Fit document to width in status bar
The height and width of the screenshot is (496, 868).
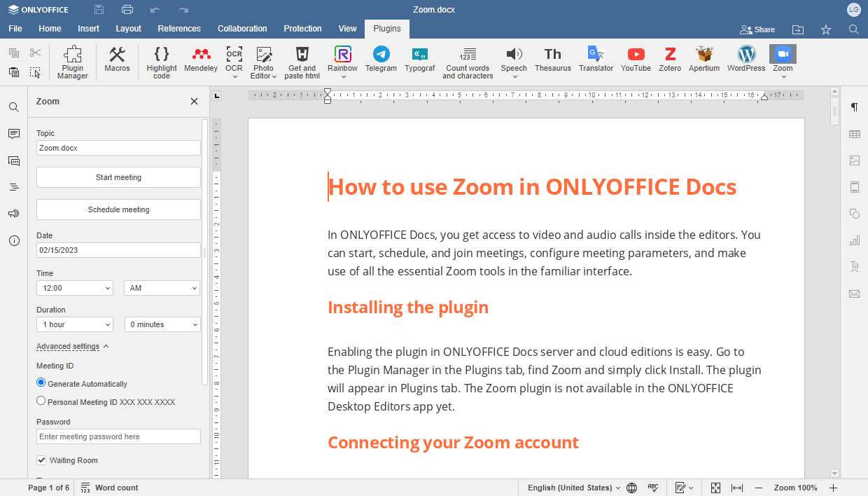pos(736,488)
